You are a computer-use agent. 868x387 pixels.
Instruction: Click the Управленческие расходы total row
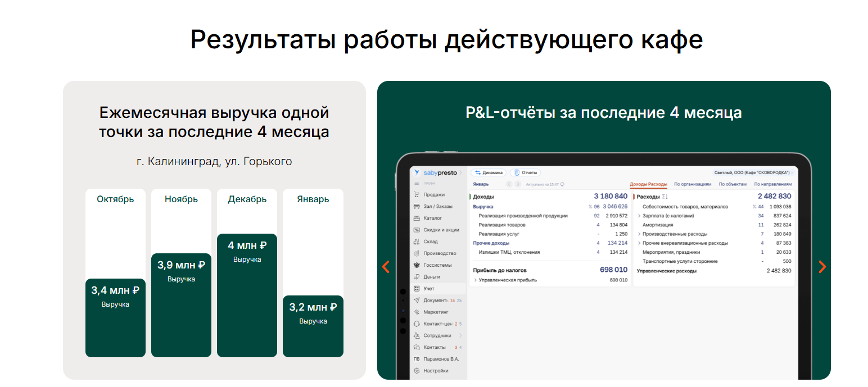pos(713,271)
